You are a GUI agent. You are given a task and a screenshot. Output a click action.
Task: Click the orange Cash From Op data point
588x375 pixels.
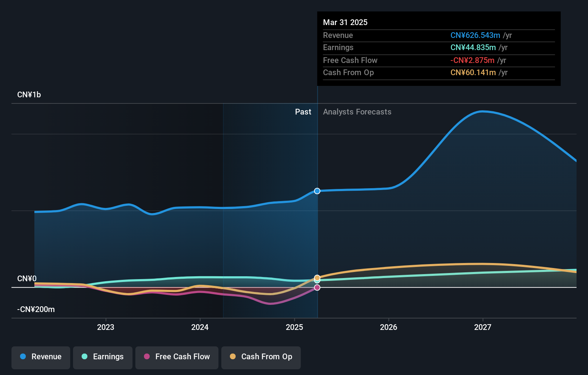[x=317, y=278]
